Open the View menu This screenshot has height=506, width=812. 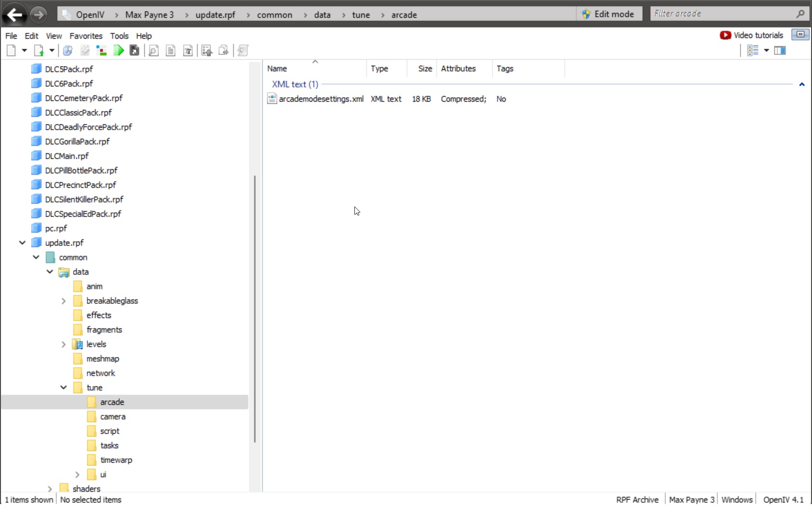click(54, 36)
